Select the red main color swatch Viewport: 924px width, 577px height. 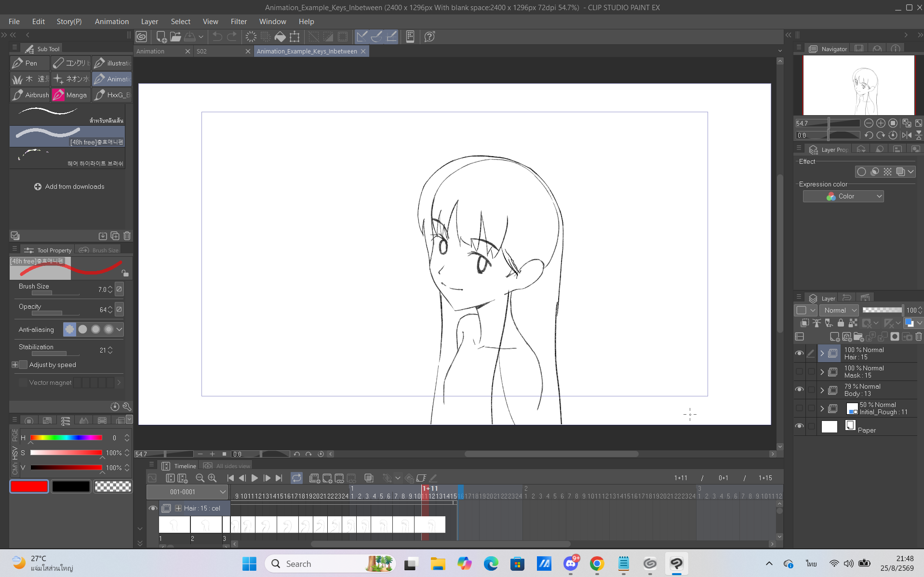coord(29,486)
